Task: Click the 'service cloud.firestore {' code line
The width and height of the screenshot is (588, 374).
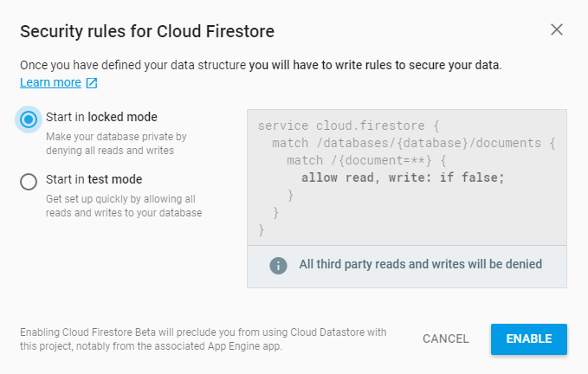Action: pos(348,126)
